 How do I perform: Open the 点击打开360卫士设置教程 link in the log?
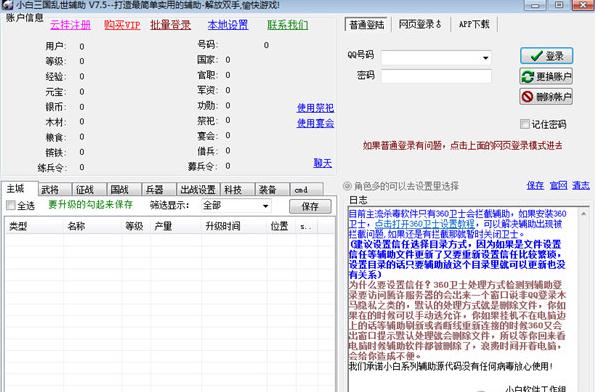pyautogui.click(x=424, y=224)
